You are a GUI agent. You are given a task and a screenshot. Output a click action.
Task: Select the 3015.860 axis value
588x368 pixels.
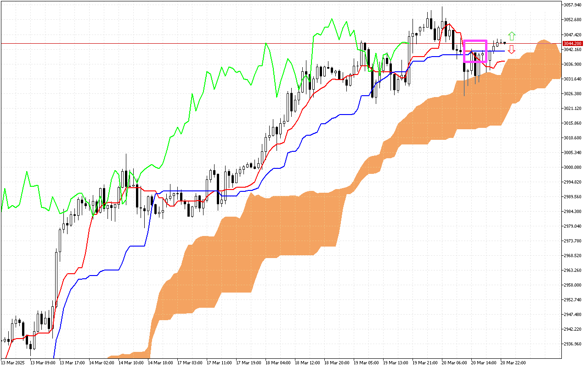(x=573, y=123)
